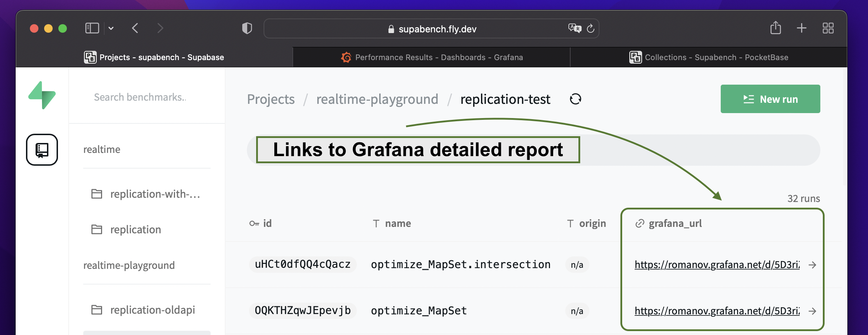Click id OQKTHZqwJEpevjb
This screenshot has width=868, height=335.
click(303, 310)
